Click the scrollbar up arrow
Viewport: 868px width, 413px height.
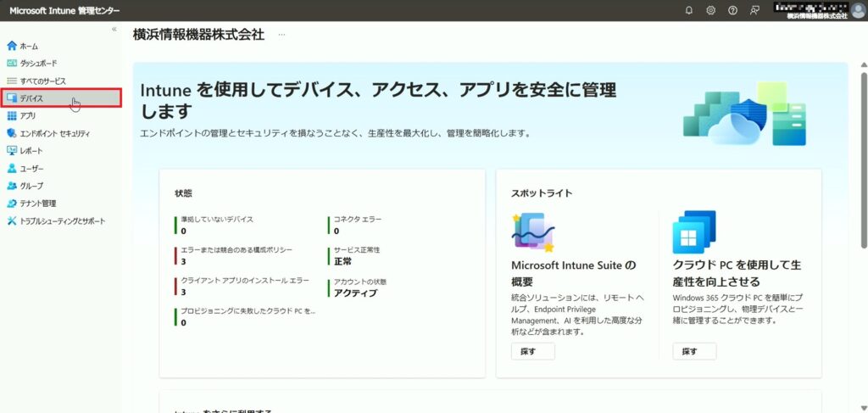click(x=864, y=64)
